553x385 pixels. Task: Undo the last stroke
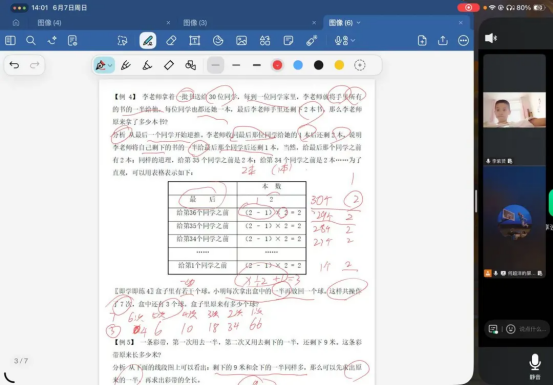pos(14,65)
